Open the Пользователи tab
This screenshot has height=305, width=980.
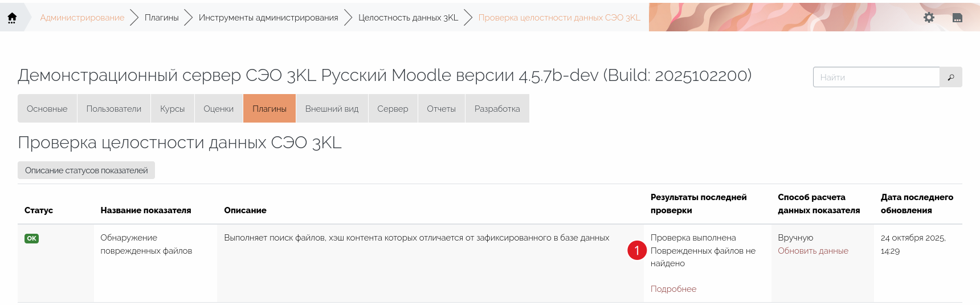(114, 108)
